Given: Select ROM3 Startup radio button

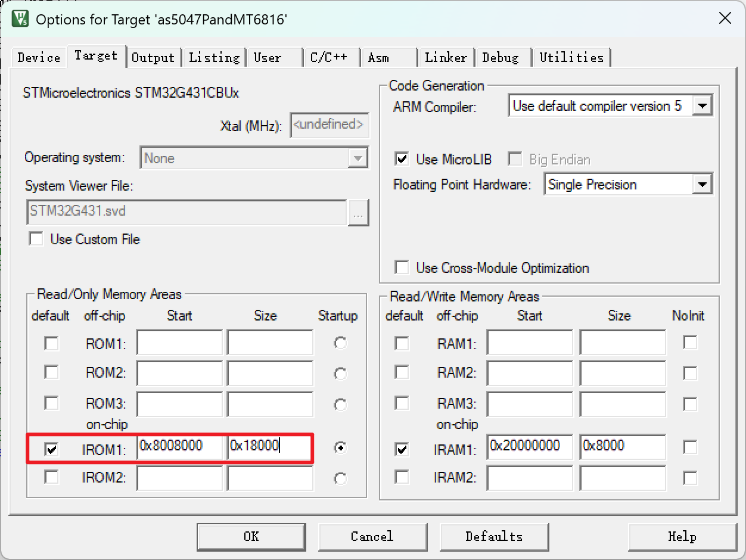Looking at the screenshot, I should [340, 405].
